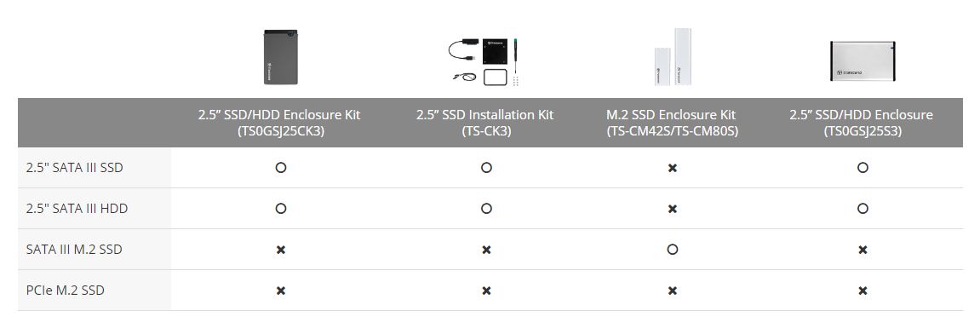Click the dark gray SSD/HDD Enclosure Kit product image
This screenshot has height=334, width=980.
[x=281, y=57]
